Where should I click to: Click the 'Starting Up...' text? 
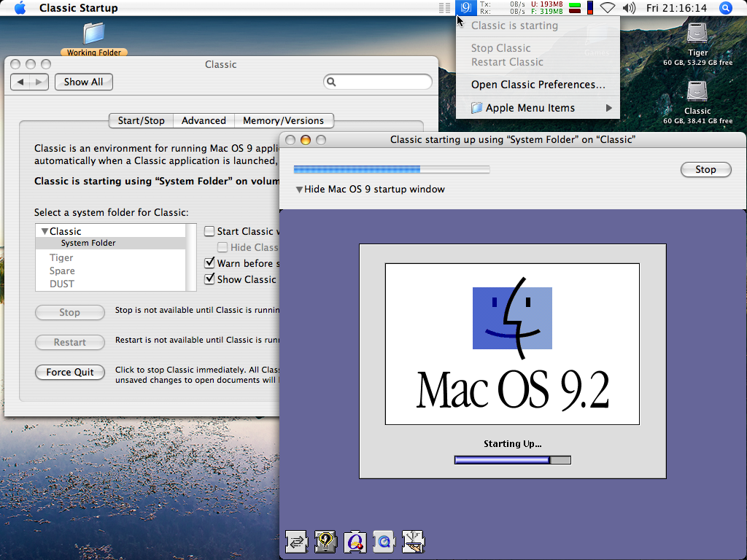pos(513,444)
